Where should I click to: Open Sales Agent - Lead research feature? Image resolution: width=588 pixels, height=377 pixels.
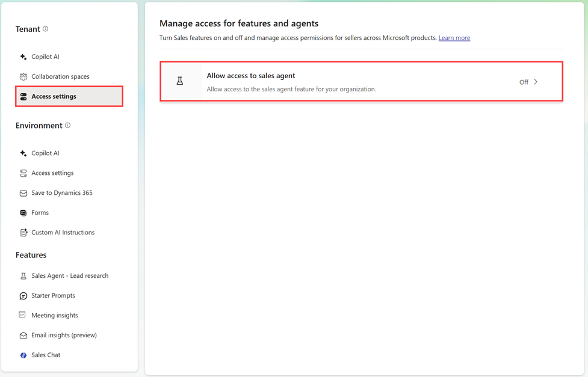(x=69, y=276)
